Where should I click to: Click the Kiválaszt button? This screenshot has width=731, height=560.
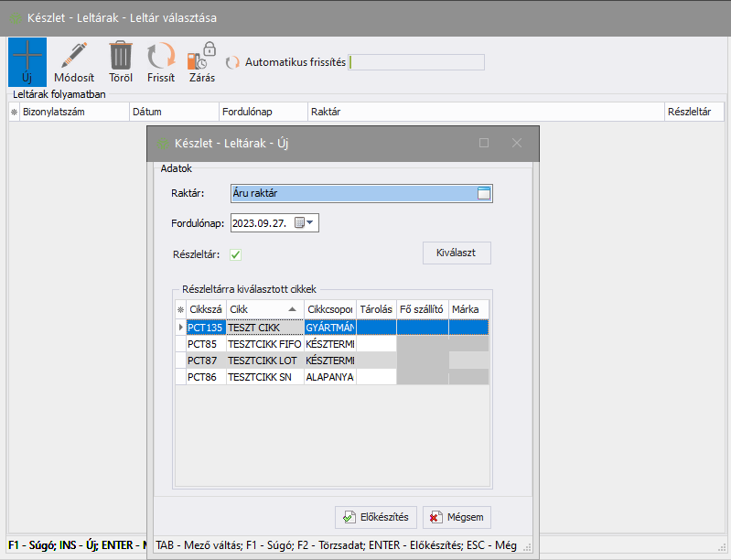(x=457, y=253)
